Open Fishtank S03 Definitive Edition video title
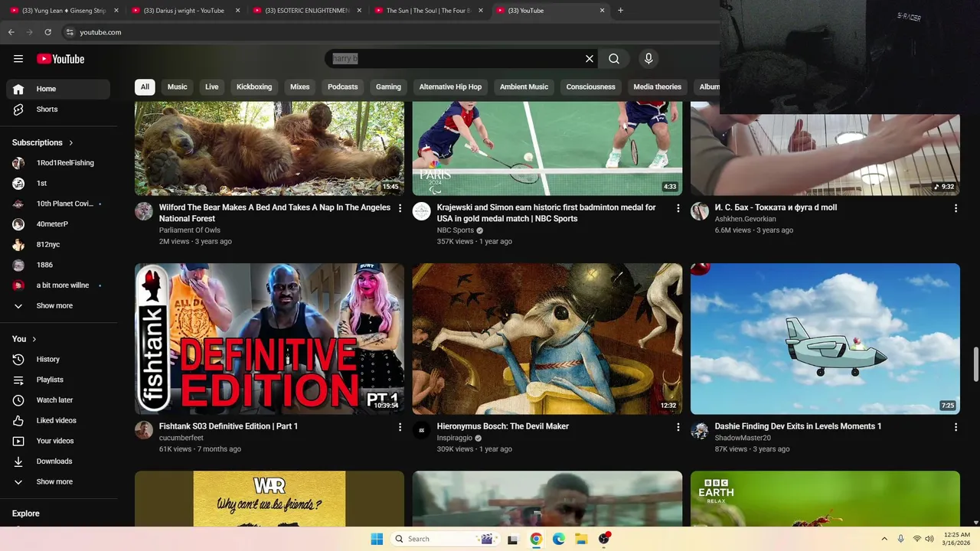 click(x=228, y=426)
